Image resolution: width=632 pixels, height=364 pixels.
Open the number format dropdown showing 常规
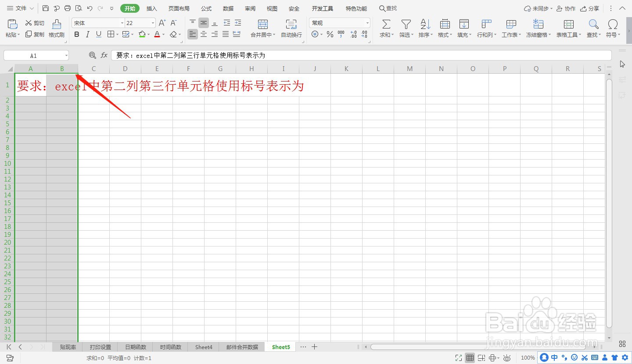click(367, 22)
